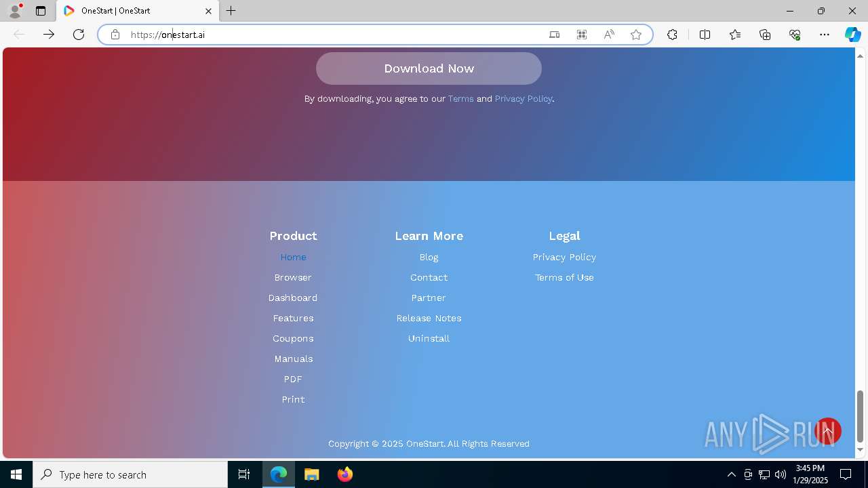Viewport: 868px width, 488px height.
Task: Click scrollbar down arrow
Action: pyautogui.click(x=861, y=450)
